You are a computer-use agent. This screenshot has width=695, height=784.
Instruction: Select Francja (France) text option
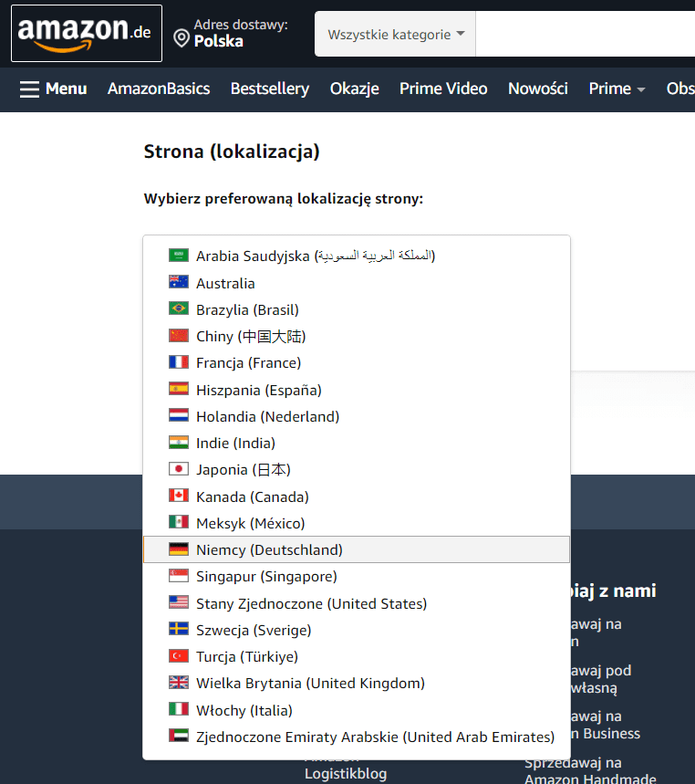[x=248, y=363]
